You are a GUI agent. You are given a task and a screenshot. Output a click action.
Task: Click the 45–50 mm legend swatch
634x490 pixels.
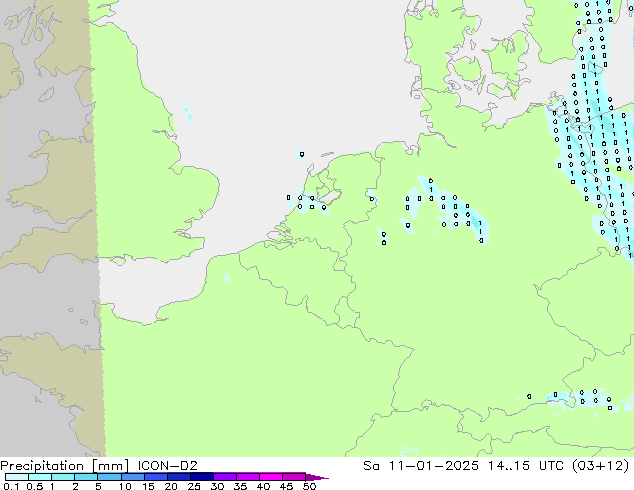(x=294, y=477)
